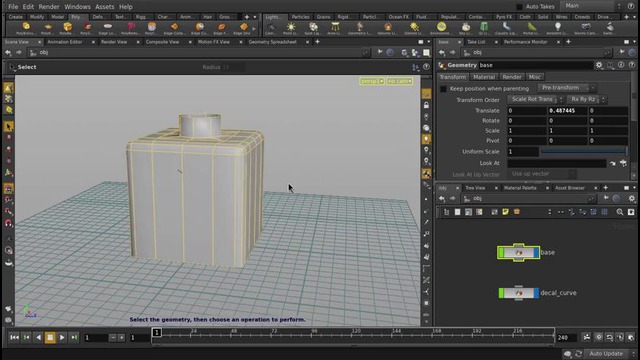Toggle display flag on base node
Viewport: 640px width, 360px height.
coord(536,253)
